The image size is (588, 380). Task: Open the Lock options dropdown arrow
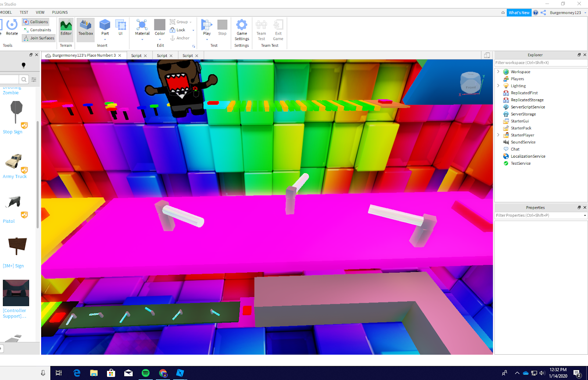click(x=193, y=30)
